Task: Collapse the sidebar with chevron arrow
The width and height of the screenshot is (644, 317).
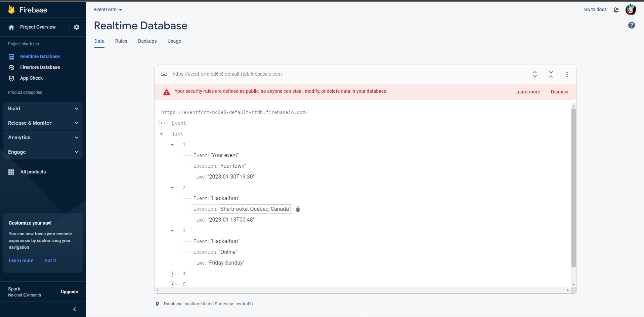Action: (75, 309)
